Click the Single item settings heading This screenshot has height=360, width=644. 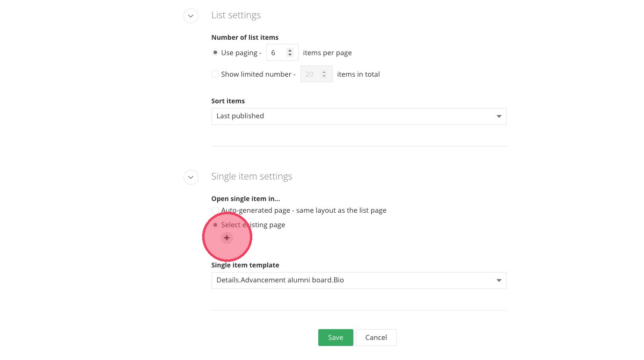pyautogui.click(x=252, y=177)
